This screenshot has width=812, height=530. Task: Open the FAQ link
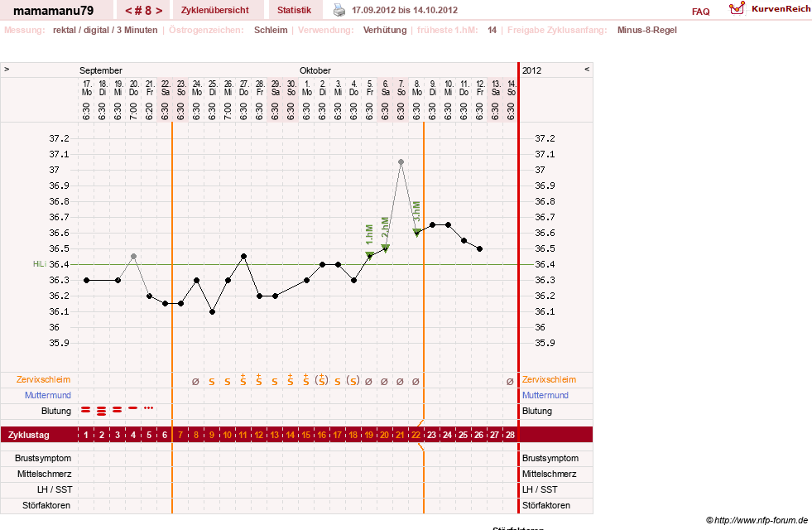(x=700, y=12)
